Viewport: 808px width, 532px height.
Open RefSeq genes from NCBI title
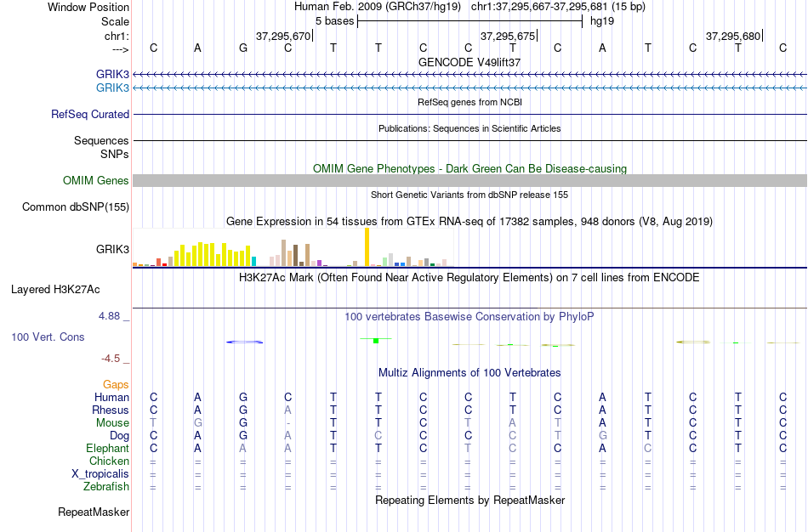(469, 102)
